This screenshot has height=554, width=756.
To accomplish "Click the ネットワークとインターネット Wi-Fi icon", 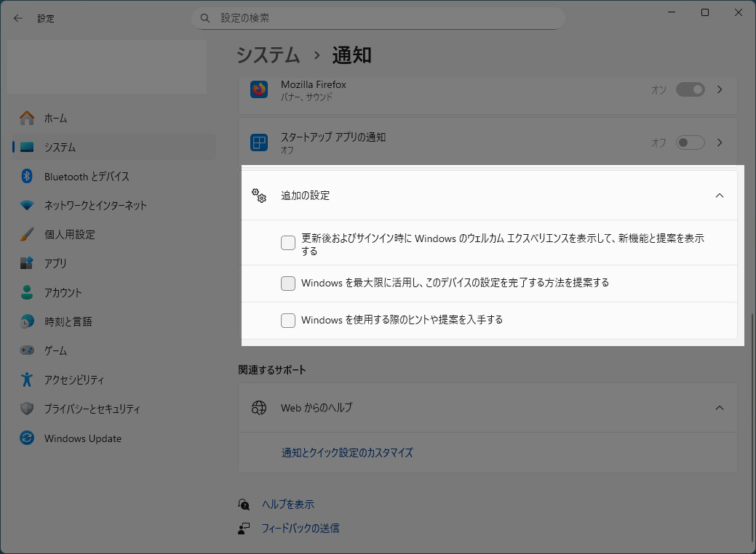I will click(x=27, y=206).
